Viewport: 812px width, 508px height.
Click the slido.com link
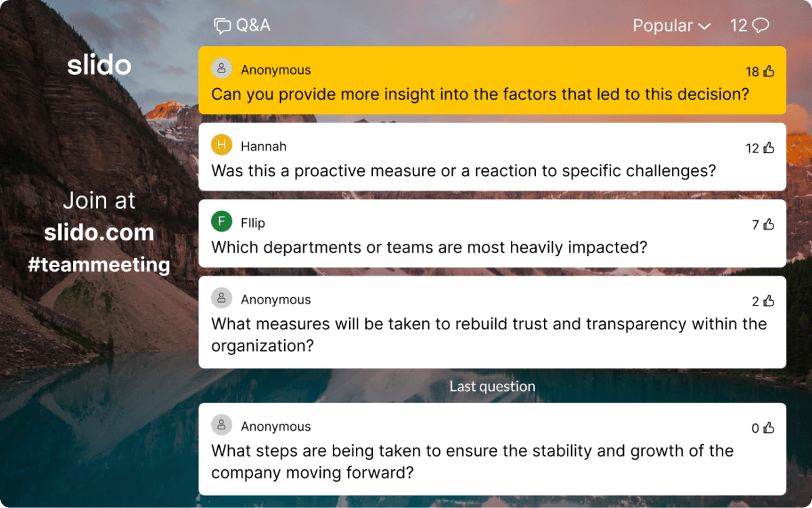click(99, 232)
